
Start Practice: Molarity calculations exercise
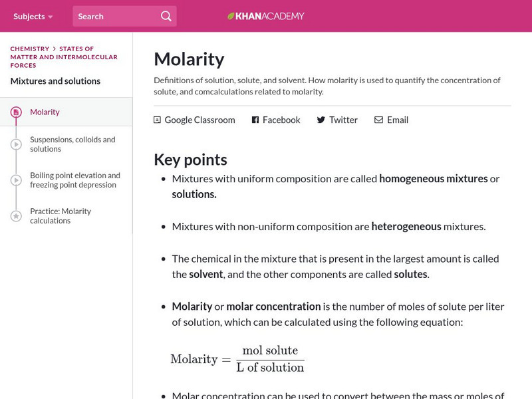click(x=61, y=216)
